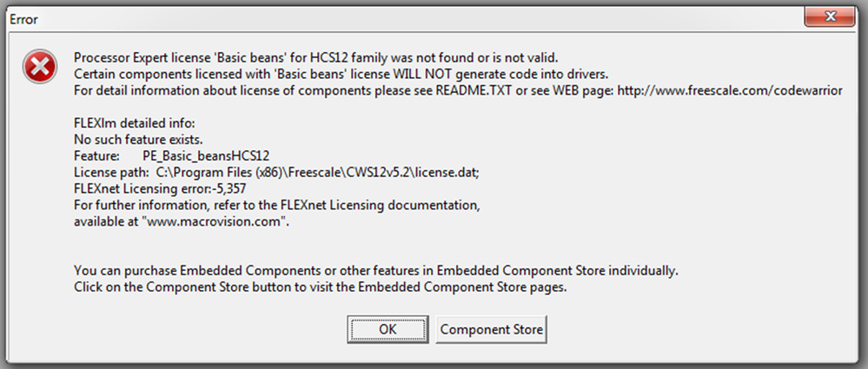Click the 'For further information' FLEXnet documentation line
Image resolution: width=868 pixels, height=369 pixels.
click(x=277, y=207)
